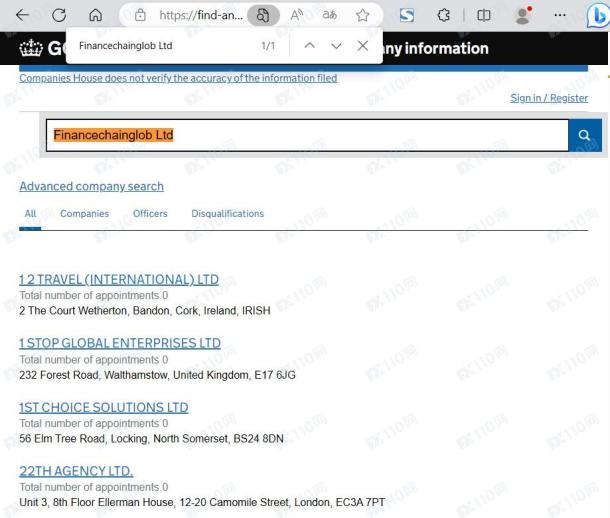Jump to the previous find result
The width and height of the screenshot is (610, 518).
click(310, 46)
